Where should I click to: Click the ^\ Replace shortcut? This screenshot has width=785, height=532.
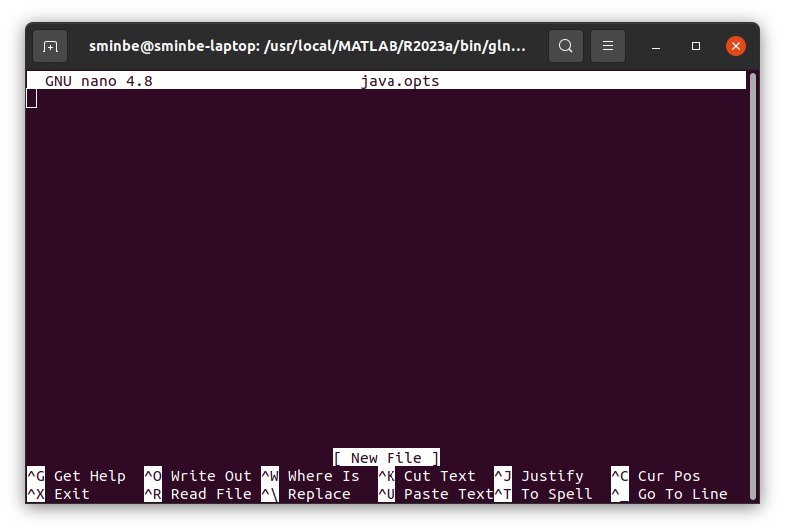[x=306, y=494]
